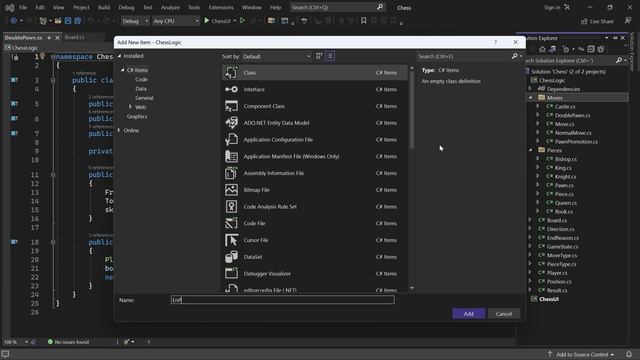Open the Any CPU platform dropdown
Screen dimensions: 640x360
click(176, 21)
